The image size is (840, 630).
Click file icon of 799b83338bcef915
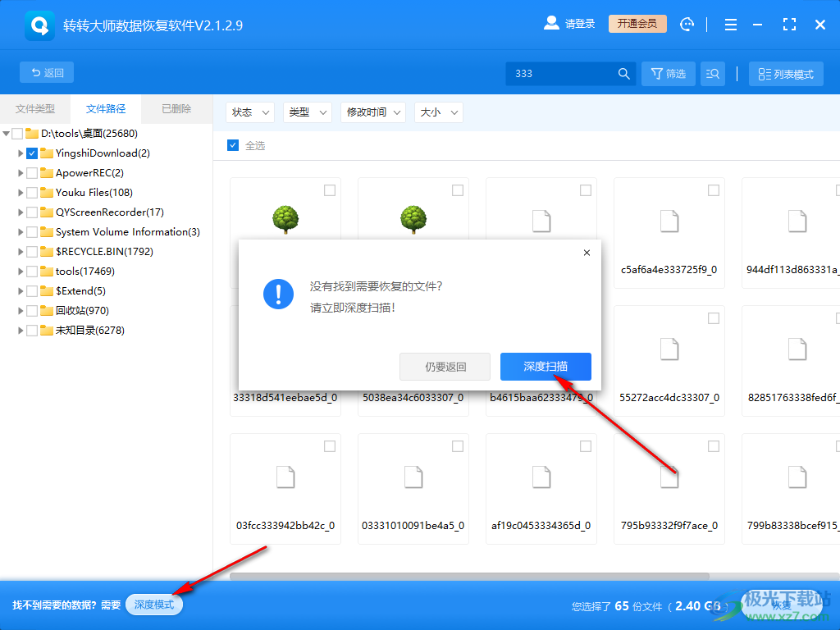797,477
